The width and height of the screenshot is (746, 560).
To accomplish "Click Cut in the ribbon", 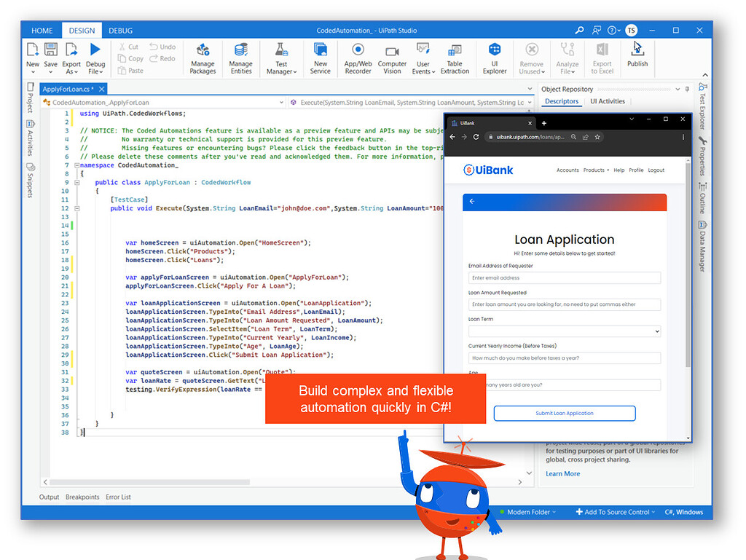I will point(128,47).
